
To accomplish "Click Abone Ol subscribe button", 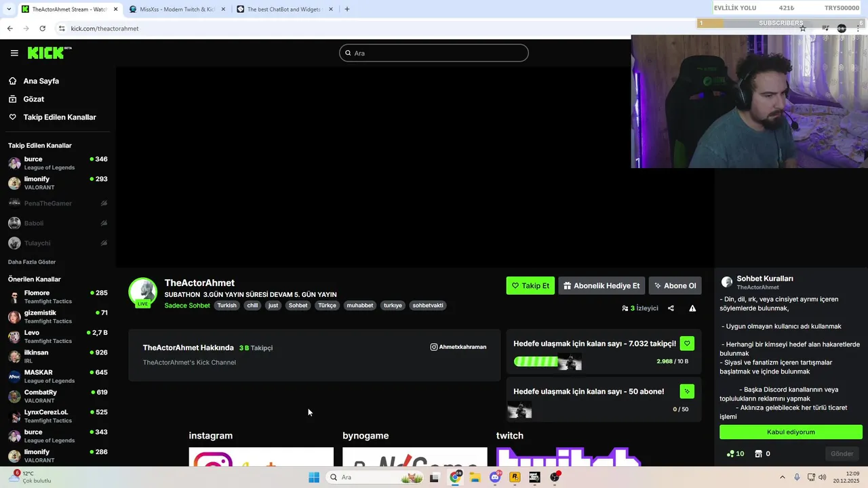I will click(675, 285).
